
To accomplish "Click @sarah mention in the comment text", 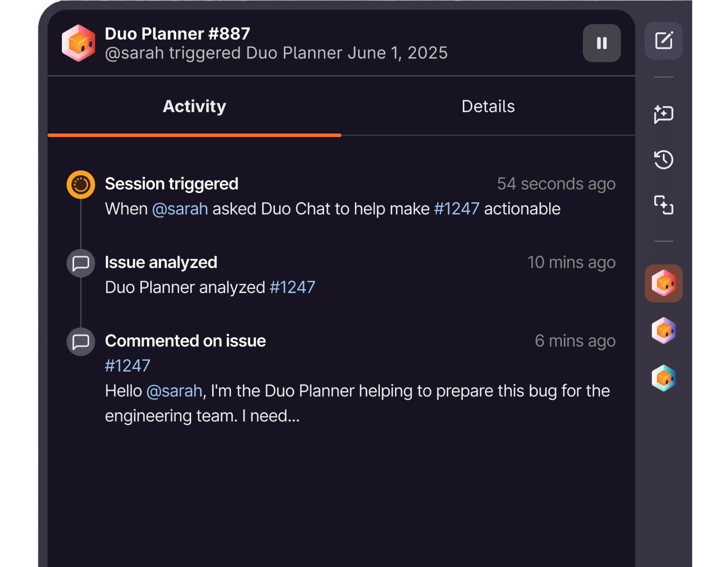I will click(x=174, y=391).
